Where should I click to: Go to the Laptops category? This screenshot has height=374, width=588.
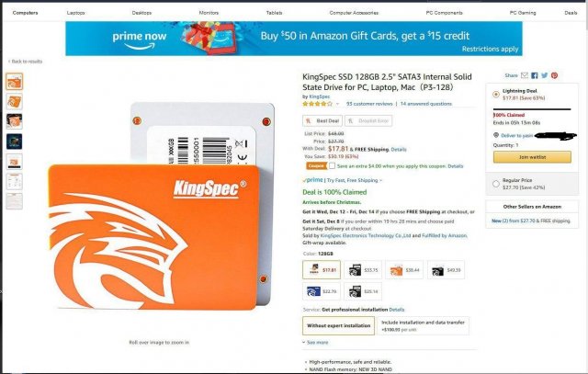[75, 13]
